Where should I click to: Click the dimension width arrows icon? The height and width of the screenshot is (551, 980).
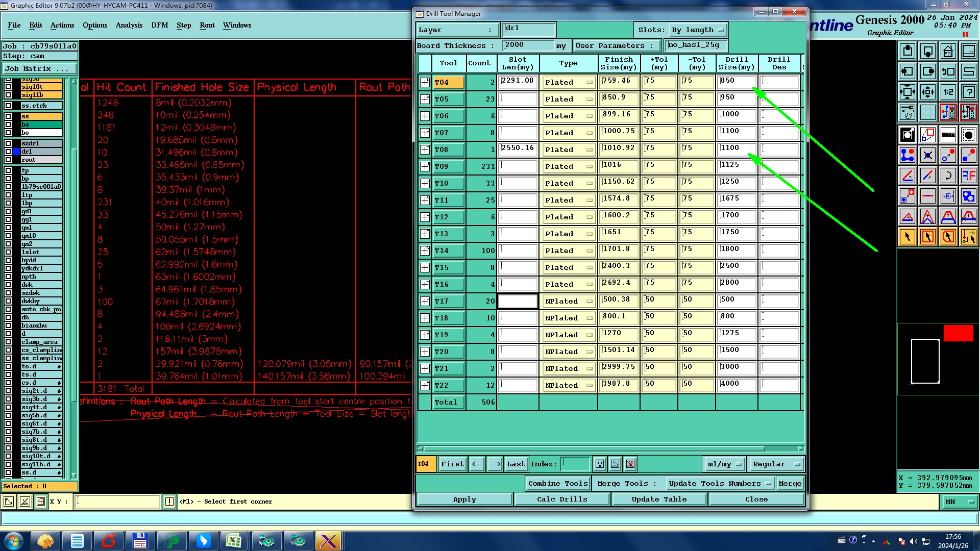(x=948, y=196)
